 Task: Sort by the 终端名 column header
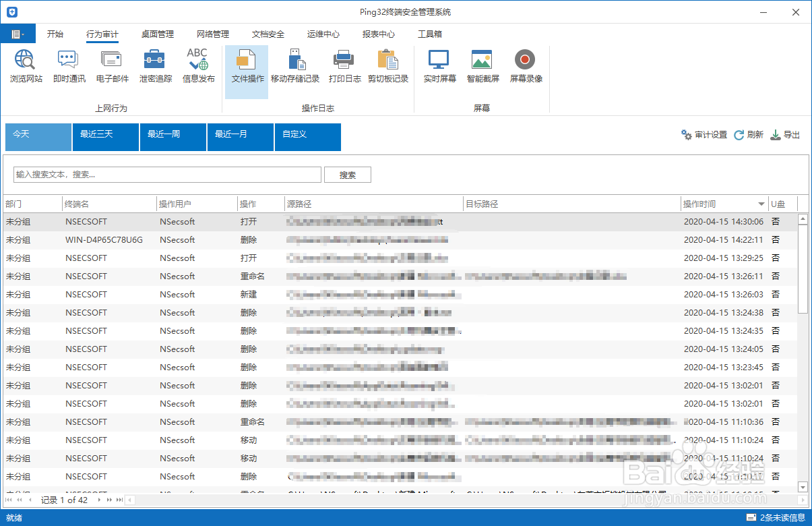[x=108, y=204]
